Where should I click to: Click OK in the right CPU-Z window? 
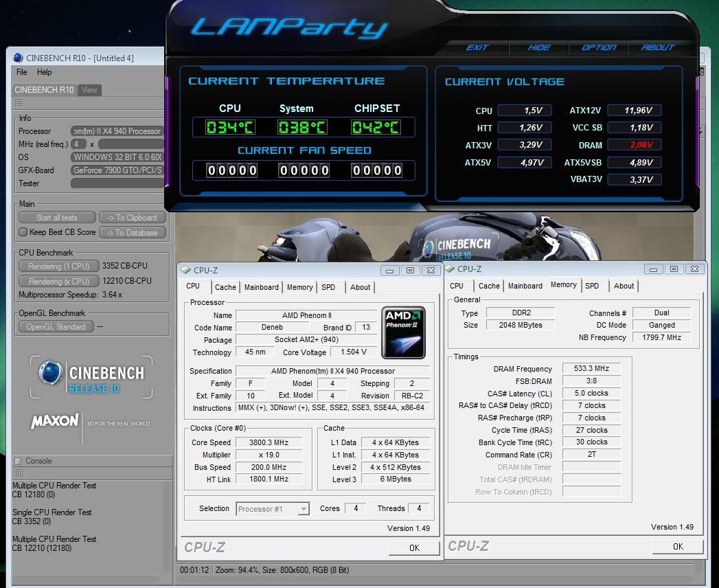click(x=678, y=546)
